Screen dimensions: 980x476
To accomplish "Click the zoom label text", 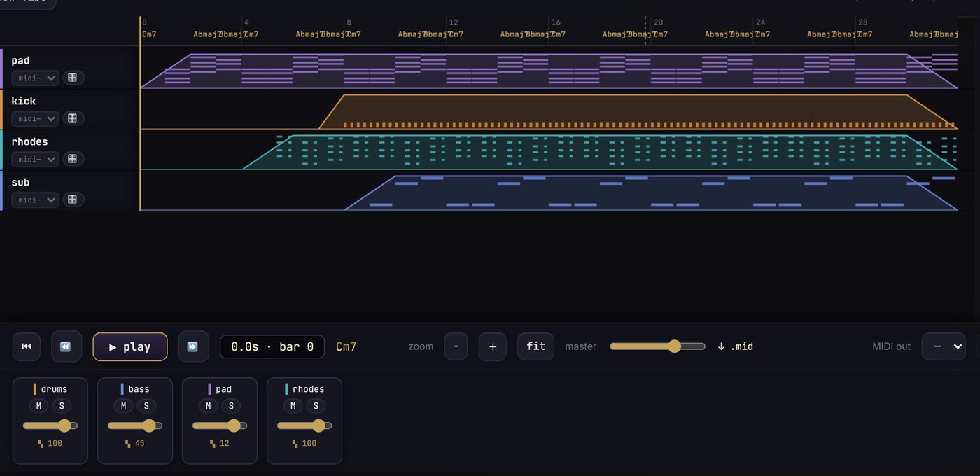I will click(x=421, y=346).
